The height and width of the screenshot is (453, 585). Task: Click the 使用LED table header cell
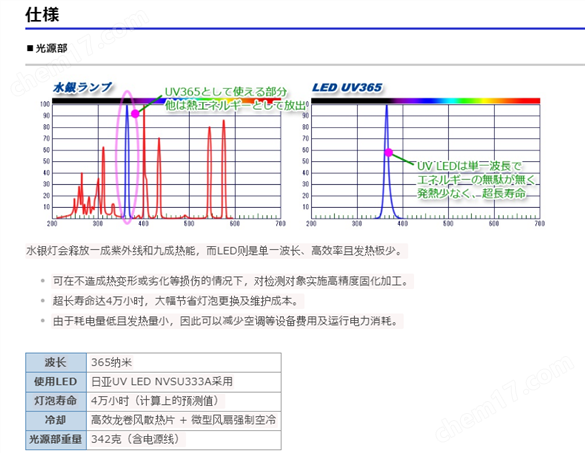pos(56,382)
